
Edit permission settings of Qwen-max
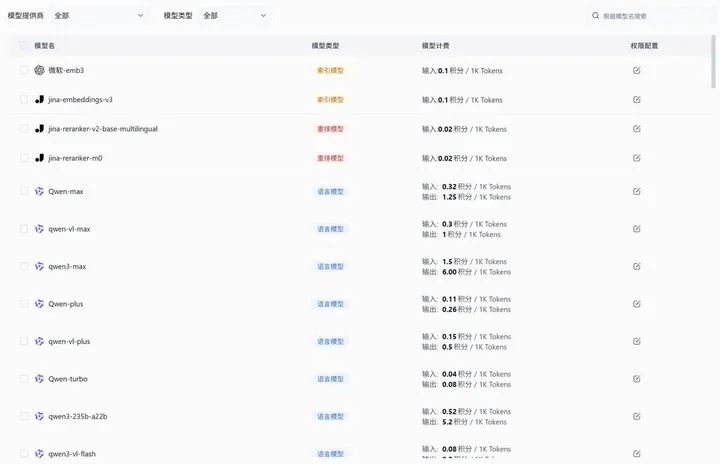point(636,192)
